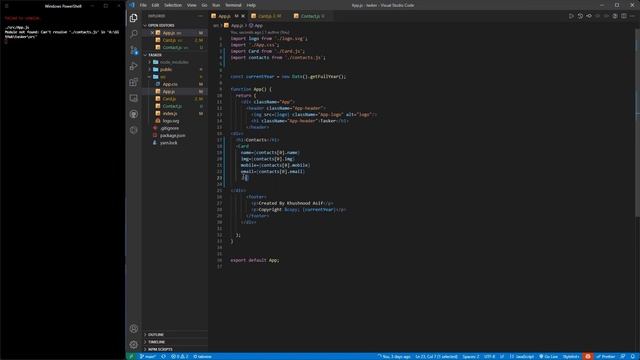
Task: Close the App.js editor tab
Action: 243,16
